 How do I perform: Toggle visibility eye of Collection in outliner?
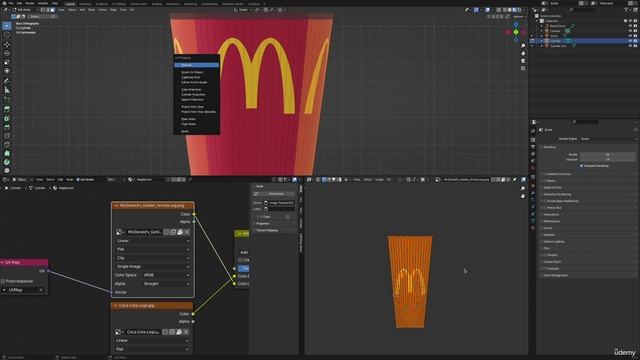coord(630,21)
